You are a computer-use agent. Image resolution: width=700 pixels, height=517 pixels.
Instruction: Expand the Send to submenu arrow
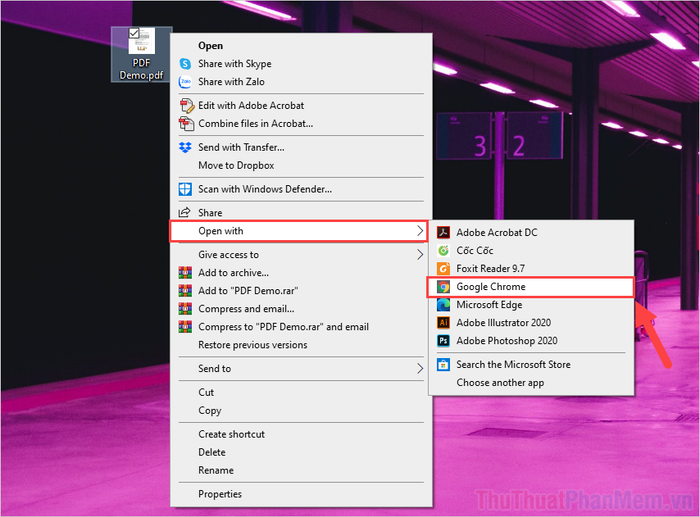[x=420, y=368]
